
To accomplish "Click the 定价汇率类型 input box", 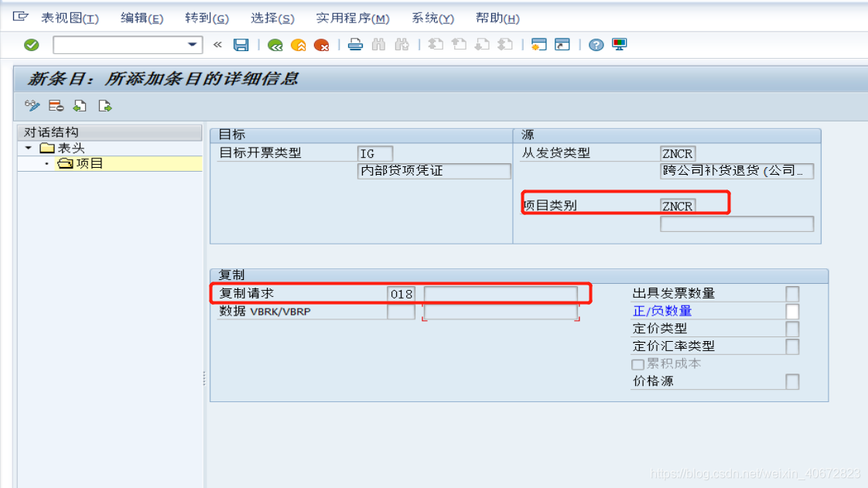I will (792, 347).
